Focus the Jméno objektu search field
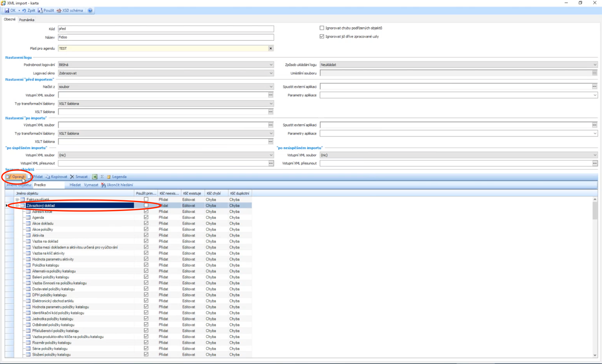The image size is (602, 364). pos(49,185)
